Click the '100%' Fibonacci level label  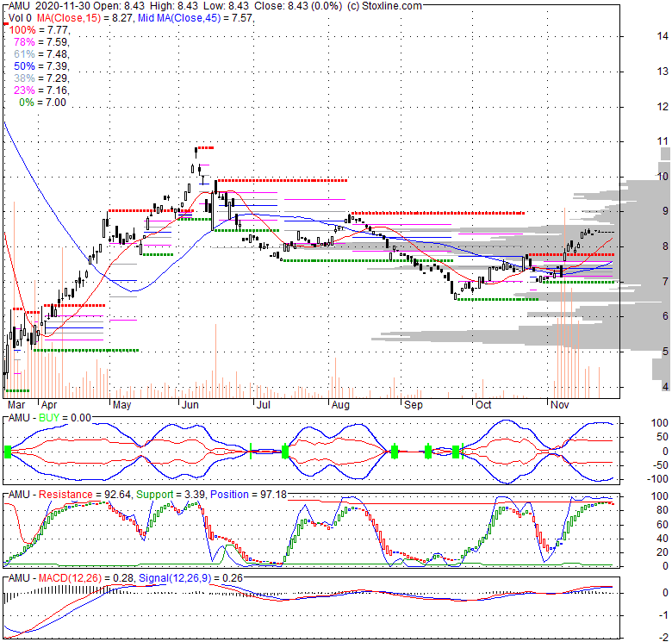click(x=22, y=30)
